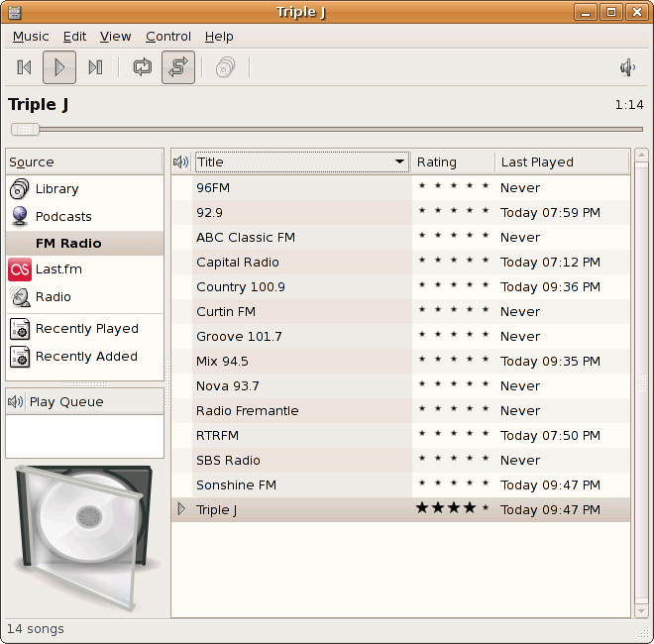Click the playback position slider handle
Image resolution: width=654 pixels, height=644 pixels.
coord(25,130)
